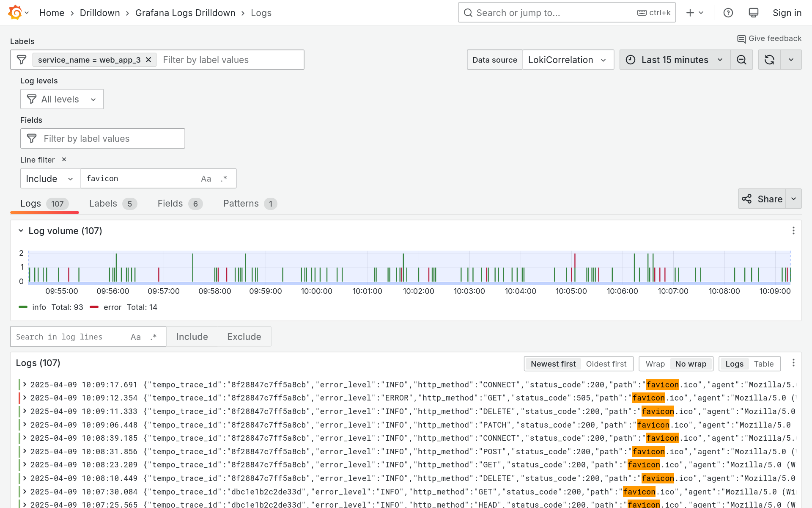Open the Grafana logo menu chevron
The width and height of the screenshot is (812, 508).
(x=27, y=13)
